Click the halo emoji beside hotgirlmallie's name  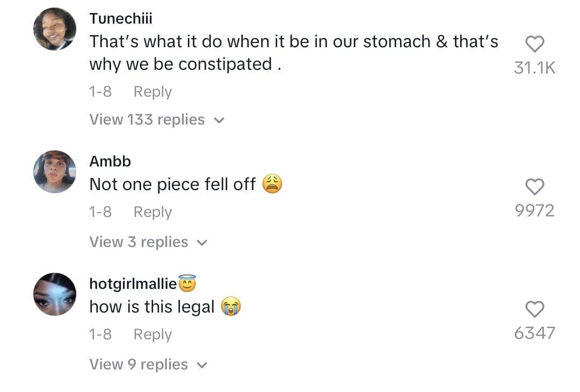coord(187,283)
